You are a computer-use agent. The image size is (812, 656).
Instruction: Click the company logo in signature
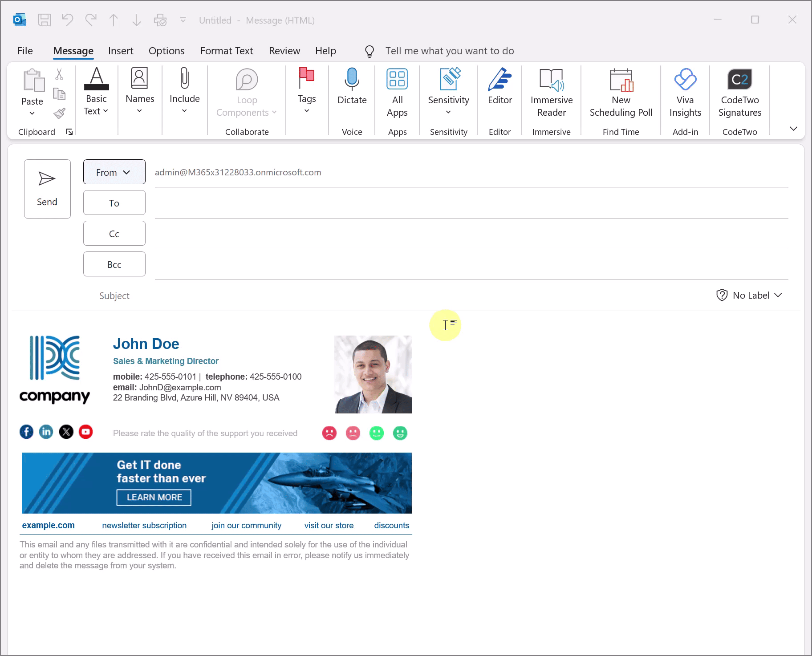55,369
